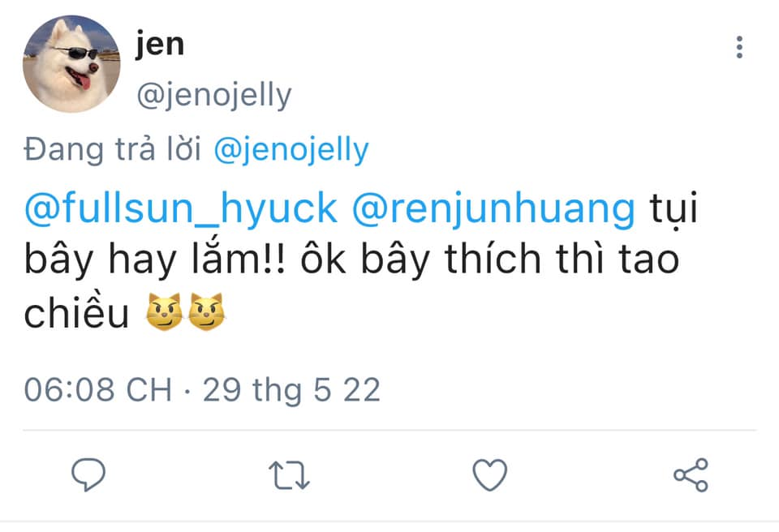Open @jenojelly in the "Đang trả lời" line
Image resolution: width=779 pixels, height=532 pixels.
tap(291, 150)
